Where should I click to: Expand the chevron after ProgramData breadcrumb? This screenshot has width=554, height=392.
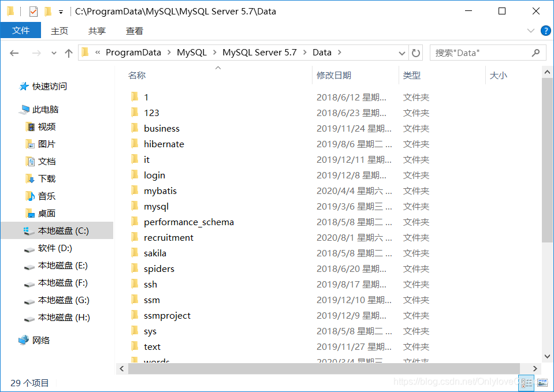click(x=169, y=53)
